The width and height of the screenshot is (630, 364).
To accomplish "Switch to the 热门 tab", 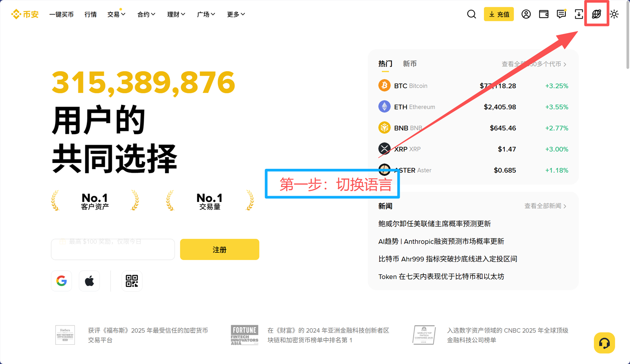I will click(385, 64).
